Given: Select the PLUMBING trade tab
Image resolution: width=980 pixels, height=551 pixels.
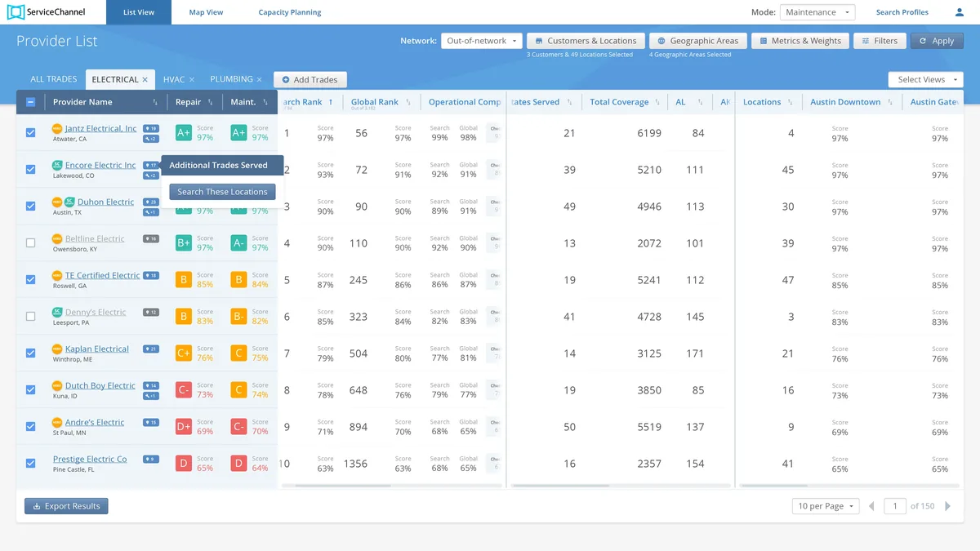Looking at the screenshot, I should (x=231, y=79).
